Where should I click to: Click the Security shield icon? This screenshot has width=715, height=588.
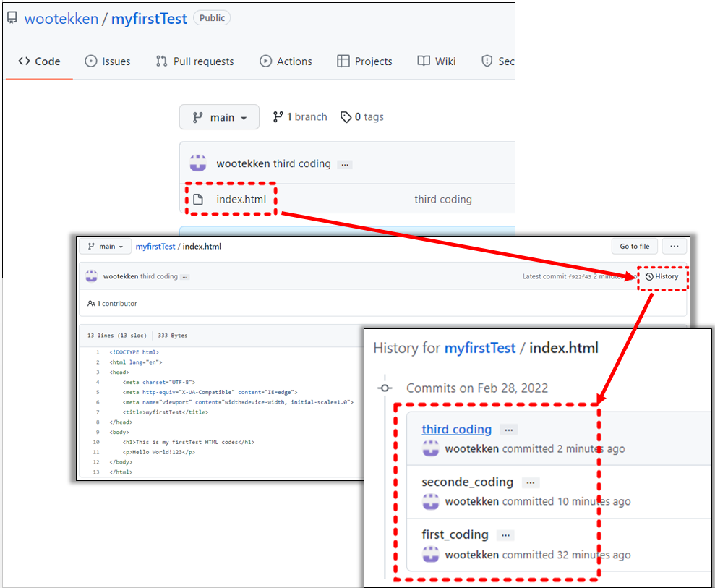pos(487,61)
